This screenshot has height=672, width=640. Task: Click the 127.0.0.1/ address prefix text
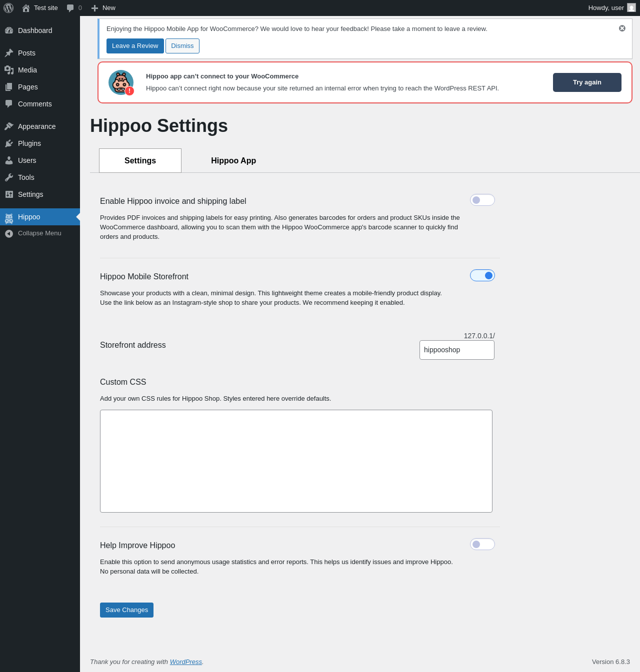point(479,336)
